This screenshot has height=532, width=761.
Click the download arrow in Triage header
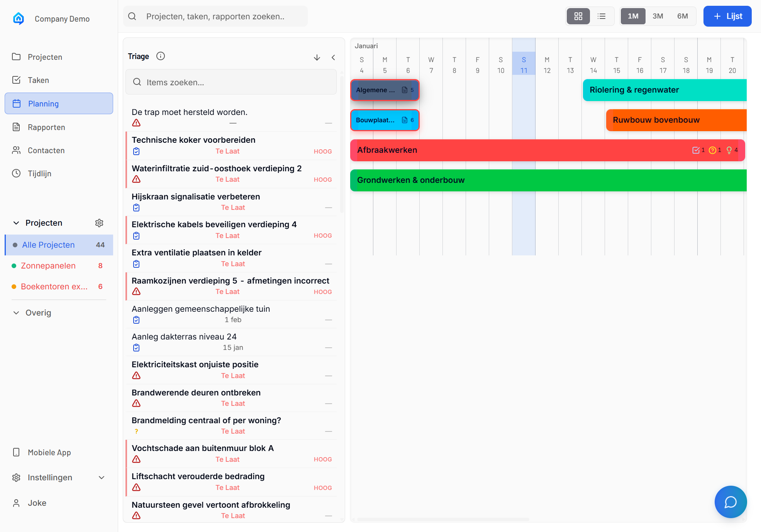pyautogui.click(x=317, y=57)
